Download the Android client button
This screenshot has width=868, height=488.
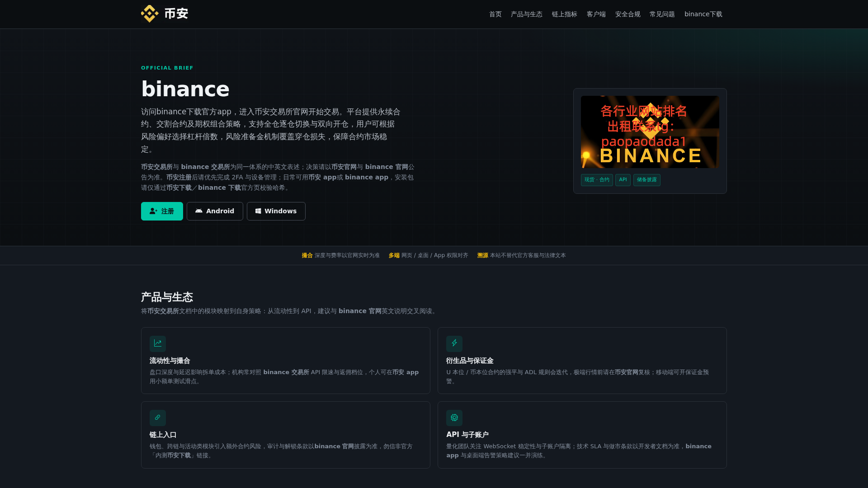[x=215, y=211]
